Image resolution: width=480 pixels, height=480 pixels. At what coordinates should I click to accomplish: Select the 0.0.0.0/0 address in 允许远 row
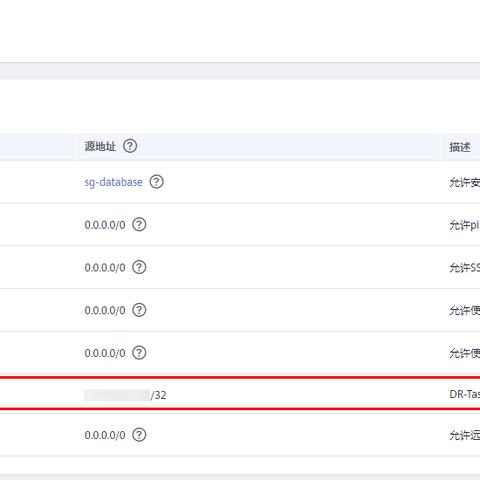point(105,435)
